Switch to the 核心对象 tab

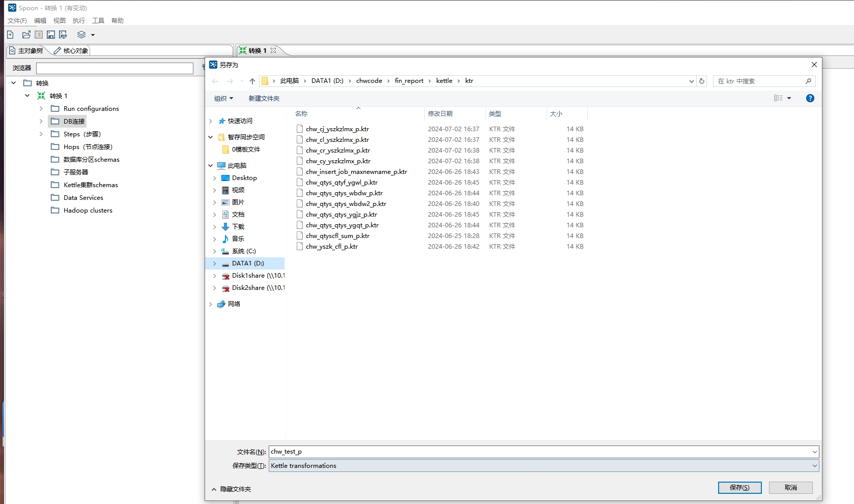coord(71,51)
